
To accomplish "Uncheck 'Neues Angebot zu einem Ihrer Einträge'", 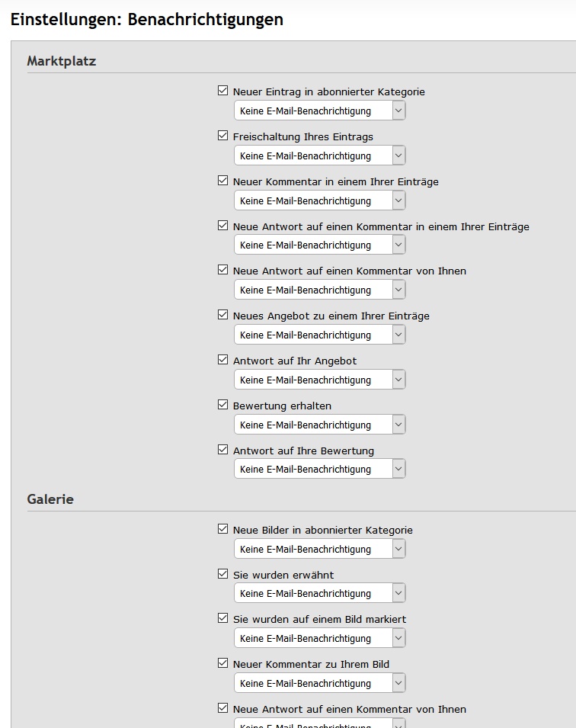I will (x=222, y=315).
